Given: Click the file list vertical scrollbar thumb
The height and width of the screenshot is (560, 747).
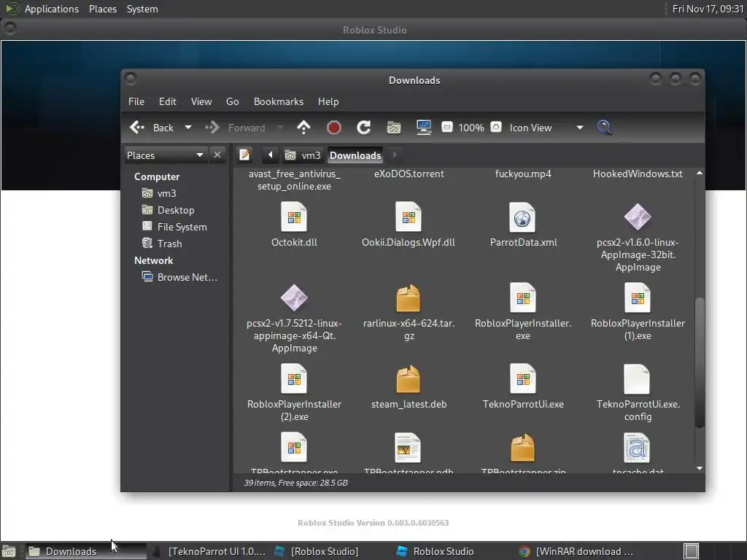Looking at the screenshot, I should click(x=699, y=362).
